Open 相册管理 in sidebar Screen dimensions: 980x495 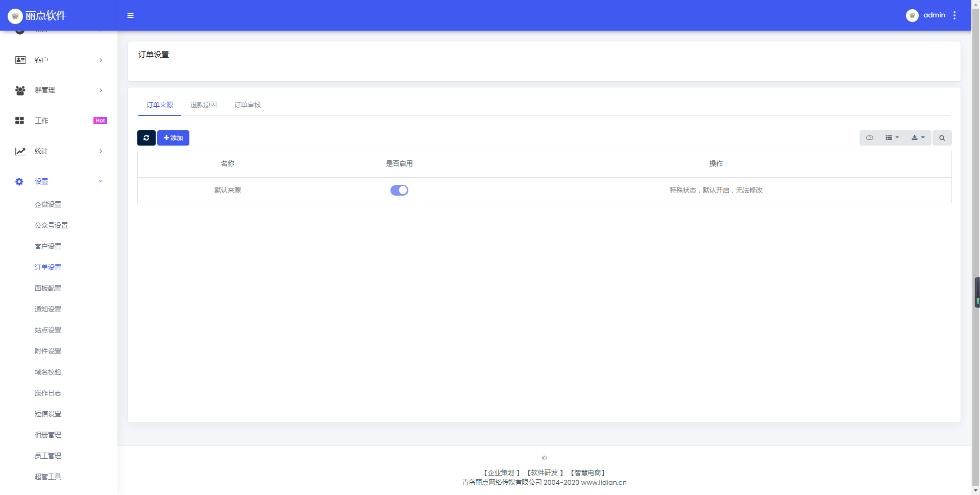(48, 435)
